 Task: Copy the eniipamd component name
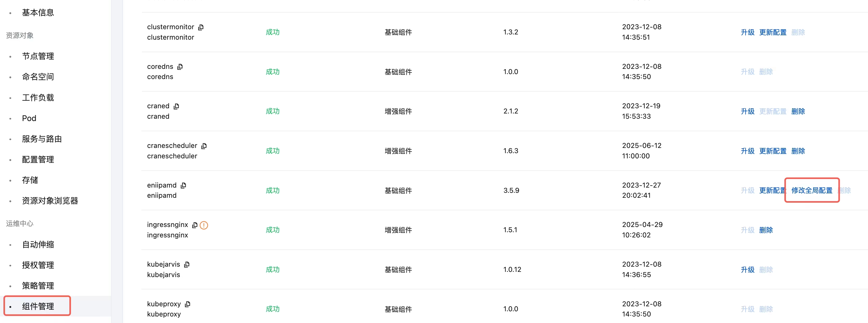click(183, 186)
